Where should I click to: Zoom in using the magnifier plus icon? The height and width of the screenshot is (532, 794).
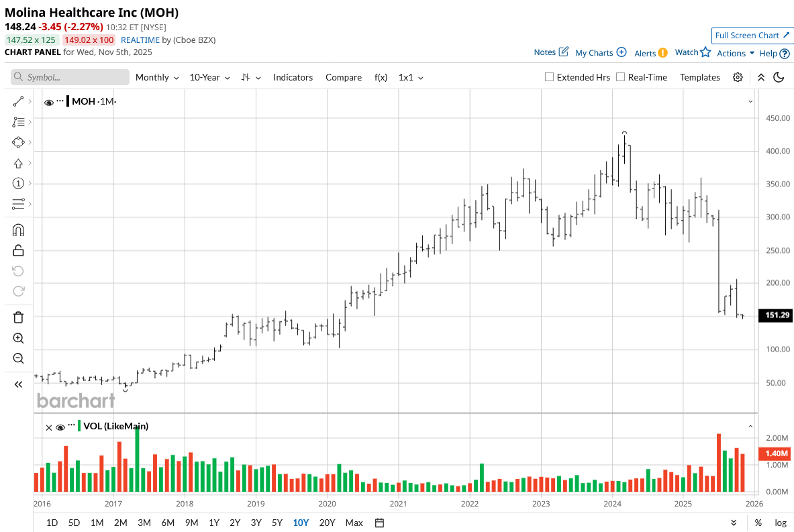coord(18,338)
